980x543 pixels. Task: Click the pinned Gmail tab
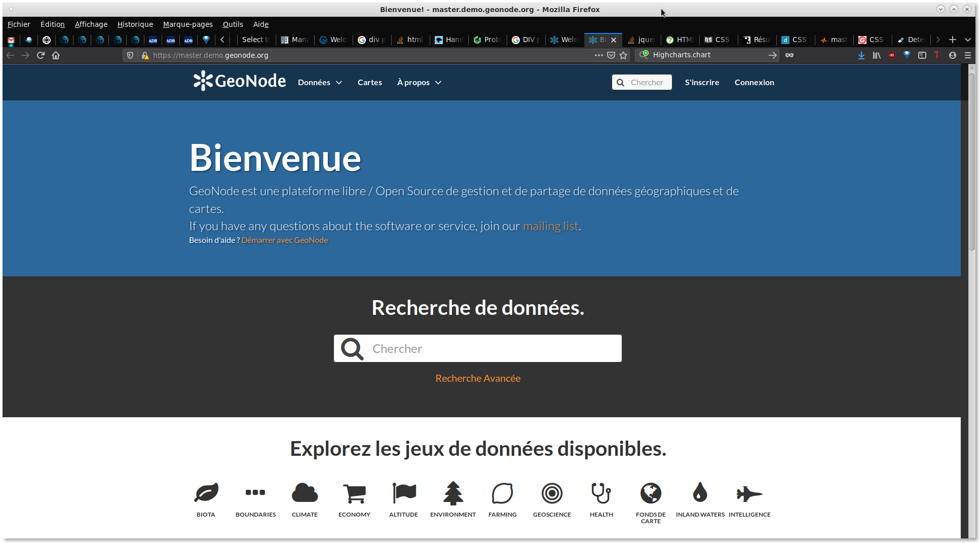(11, 40)
